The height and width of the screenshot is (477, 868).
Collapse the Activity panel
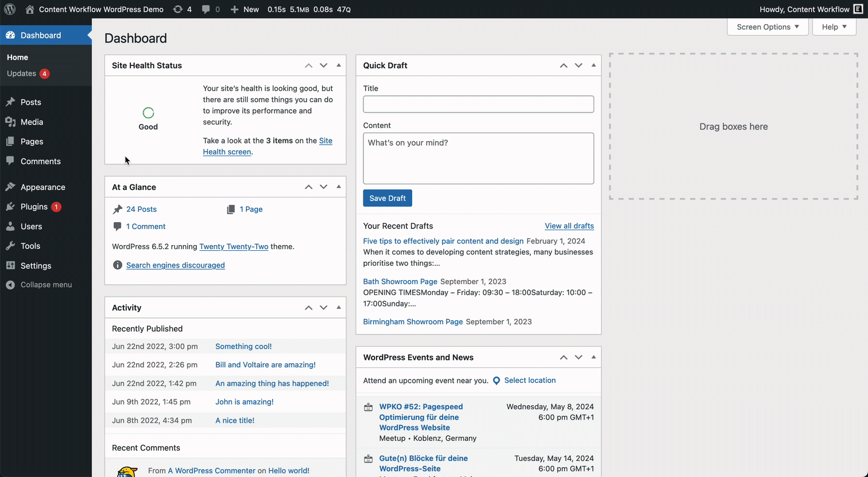click(x=339, y=308)
